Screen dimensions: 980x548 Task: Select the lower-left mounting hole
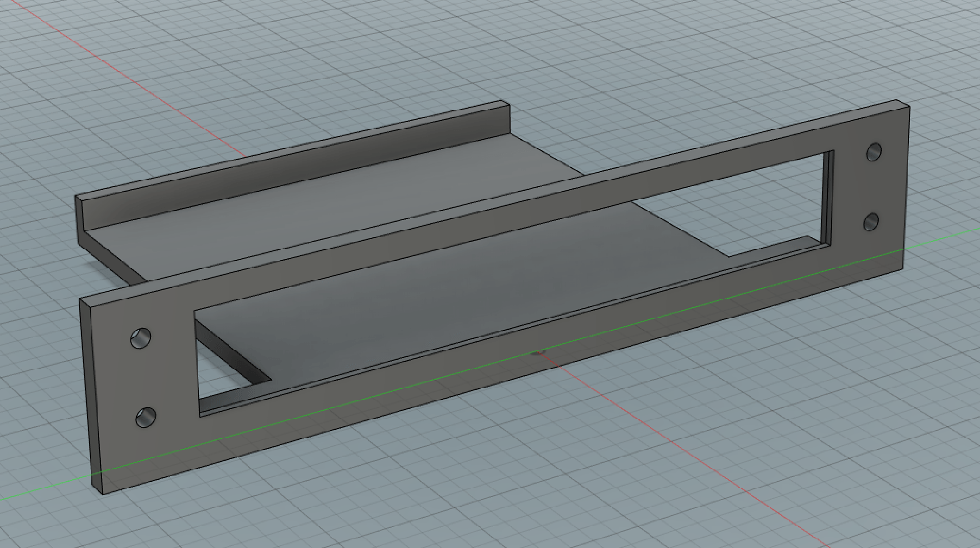pos(145,417)
